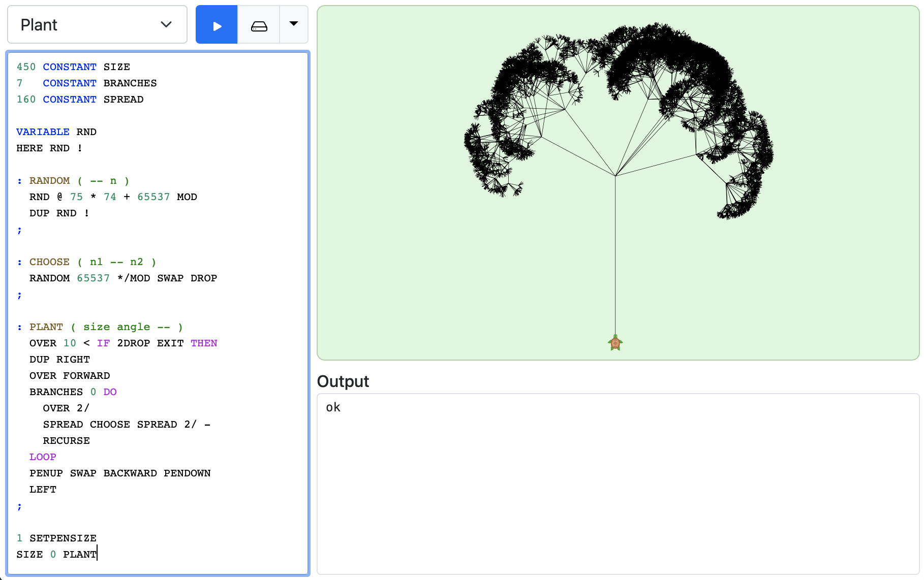Click the VARIABLE RND line
Image resolution: width=924 pixels, height=580 pixels.
[x=56, y=132]
